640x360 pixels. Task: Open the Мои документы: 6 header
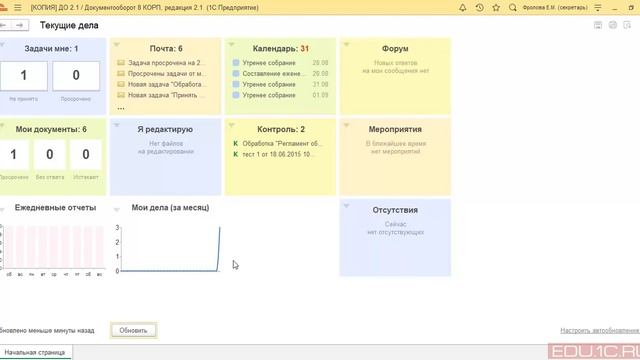click(51, 129)
